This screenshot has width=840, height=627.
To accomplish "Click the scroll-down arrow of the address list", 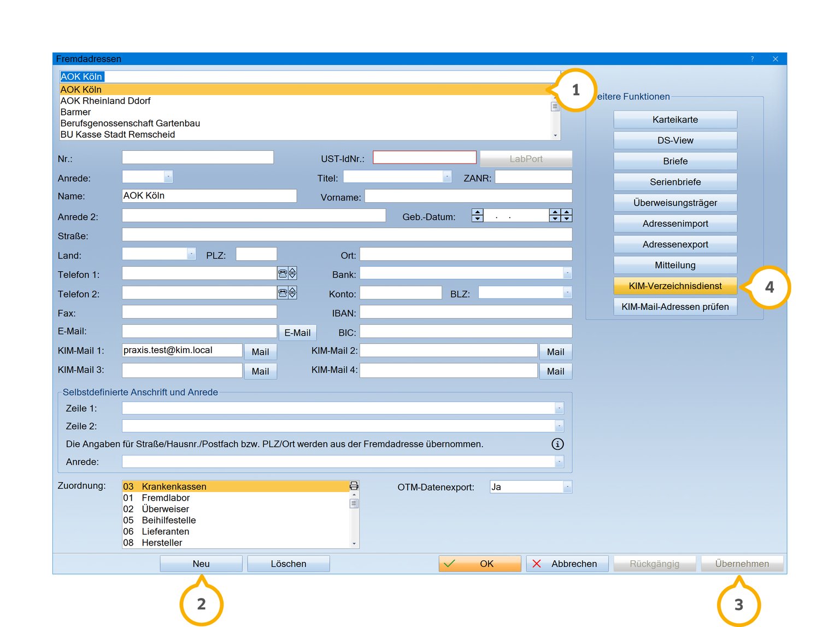I will [x=555, y=136].
